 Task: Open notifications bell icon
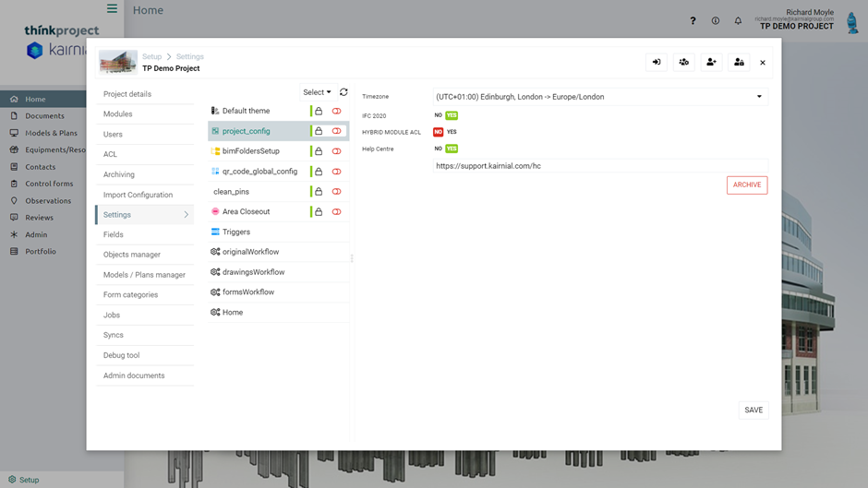coord(738,20)
